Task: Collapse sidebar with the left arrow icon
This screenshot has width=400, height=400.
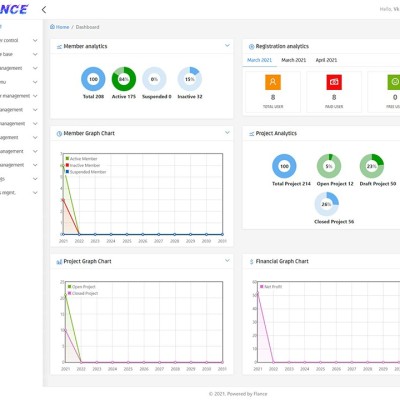Action: pos(44,10)
